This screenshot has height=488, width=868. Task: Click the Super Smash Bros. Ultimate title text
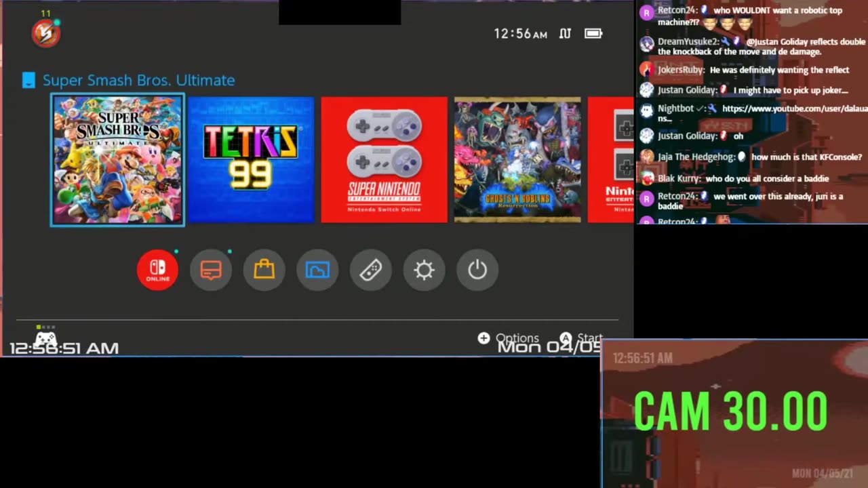coord(139,80)
